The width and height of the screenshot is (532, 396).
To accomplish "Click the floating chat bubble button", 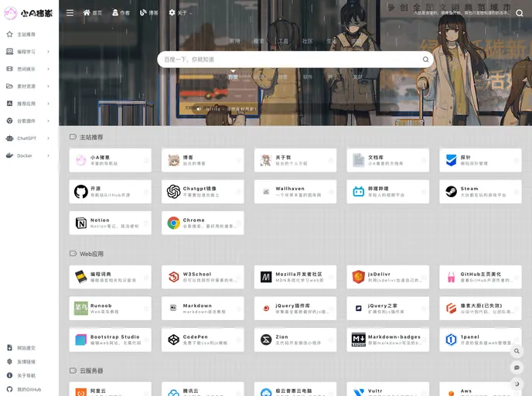I will click(517, 367).
